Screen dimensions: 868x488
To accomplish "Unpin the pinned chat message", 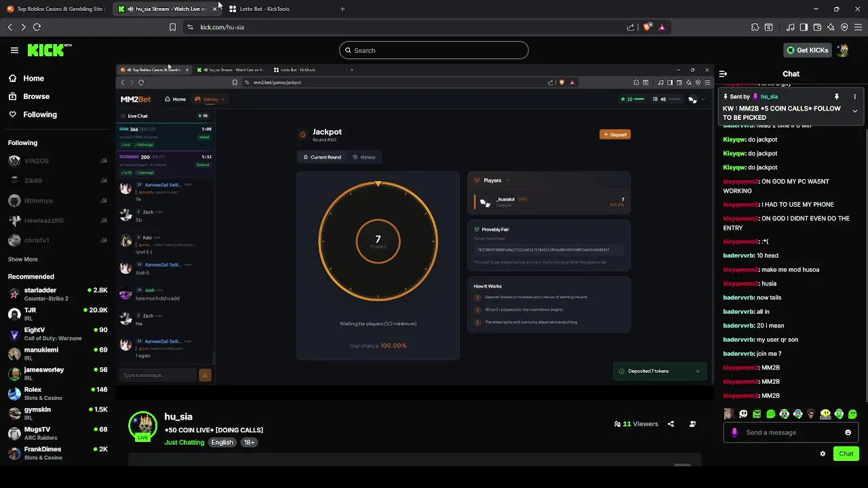I will point(837,97).
